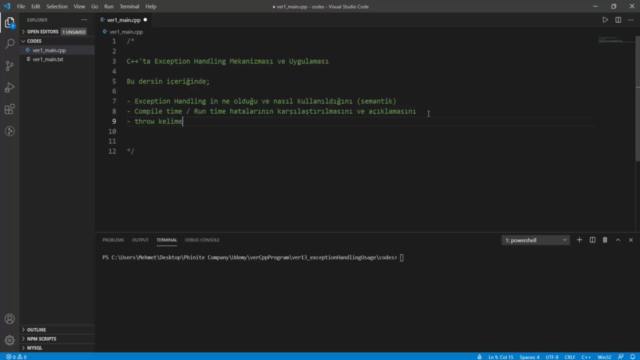Image resolution: width=640 pixels, height=360 pixels.
Task: Click the CRLF line ending status item
Action: [x=570, y=357]
